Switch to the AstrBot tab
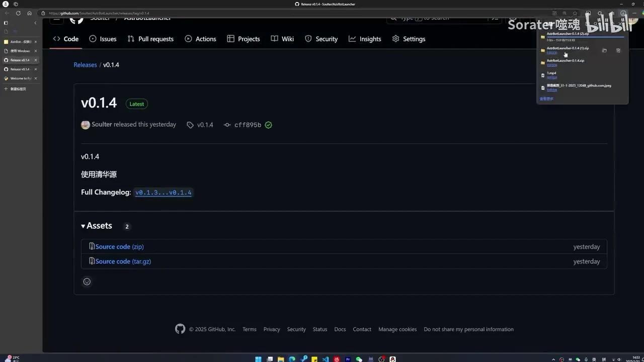The width and height of the screenshot is (644, 362). click(20, 42)
